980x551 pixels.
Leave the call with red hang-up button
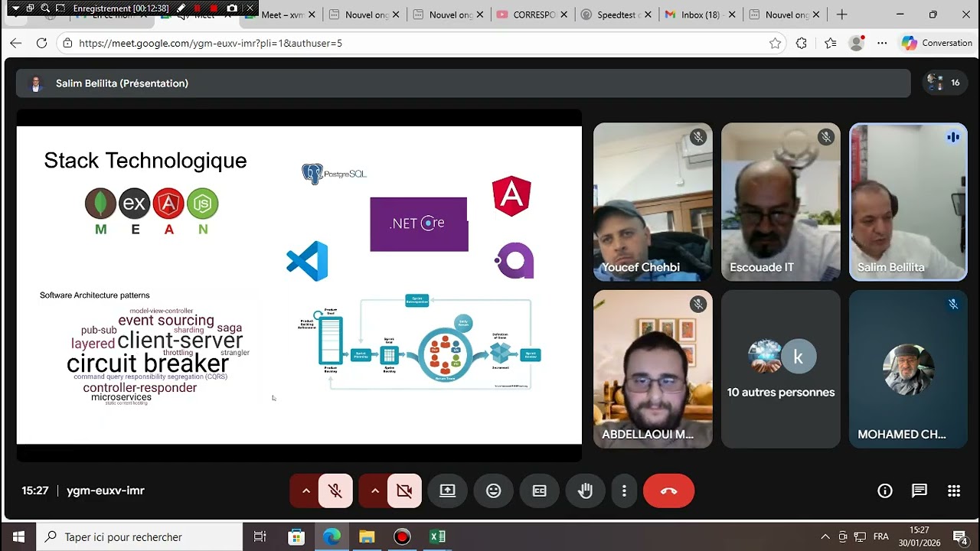tap(668, 491)
